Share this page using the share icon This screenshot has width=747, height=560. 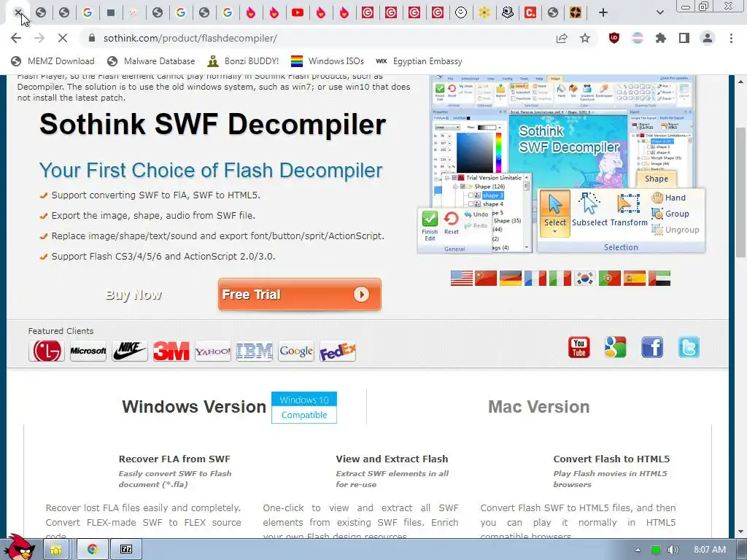click(562, 38)
